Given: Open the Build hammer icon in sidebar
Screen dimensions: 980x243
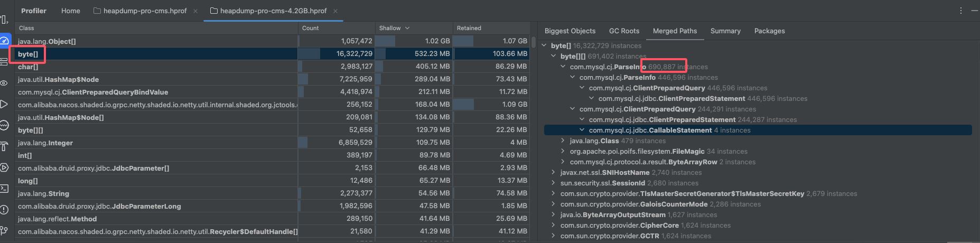Looking at the screenshot, I should (x=4, y=146).
